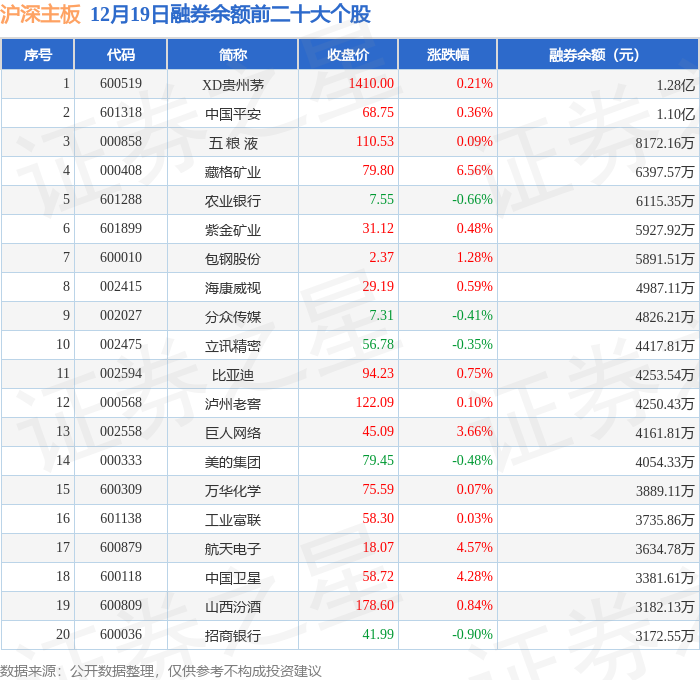The image size is (700, 680).
Task: Click closing price 110.53
Action: pyautogui.click(x=375, y=142)
